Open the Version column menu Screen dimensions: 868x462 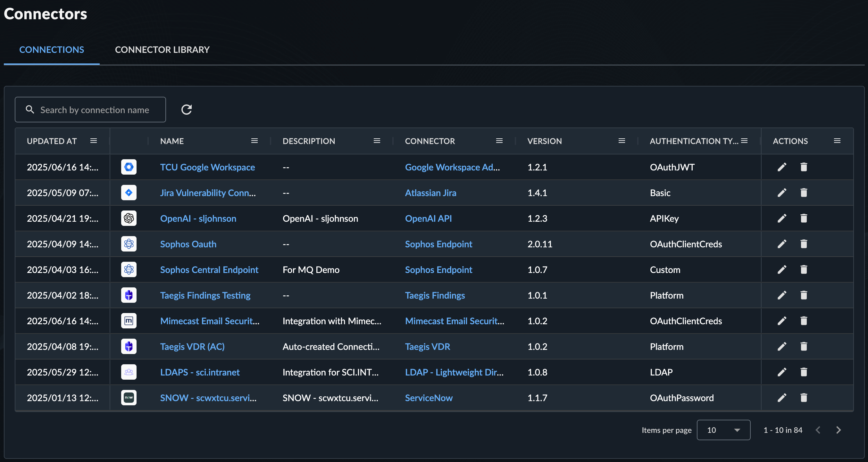coord(622,141)
